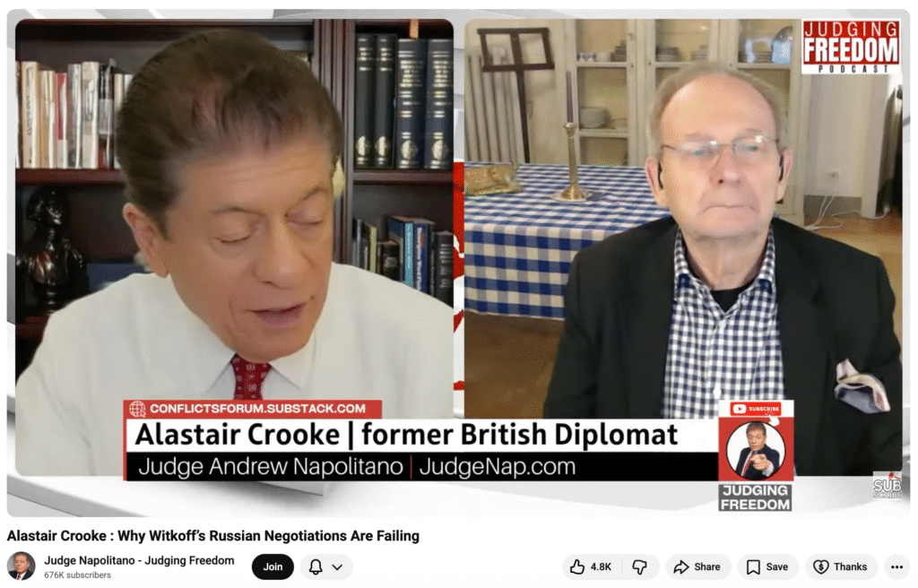Viewport: 918px width, 588px height.
Task: Expand the notification chevron dropdown
Action: tap(337, 566)
